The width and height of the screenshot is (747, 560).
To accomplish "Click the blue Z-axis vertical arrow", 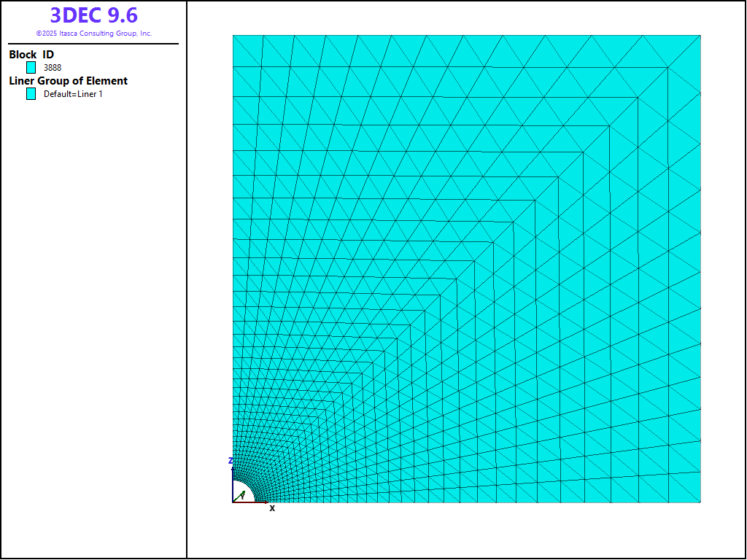I will [x=233, y=483].
